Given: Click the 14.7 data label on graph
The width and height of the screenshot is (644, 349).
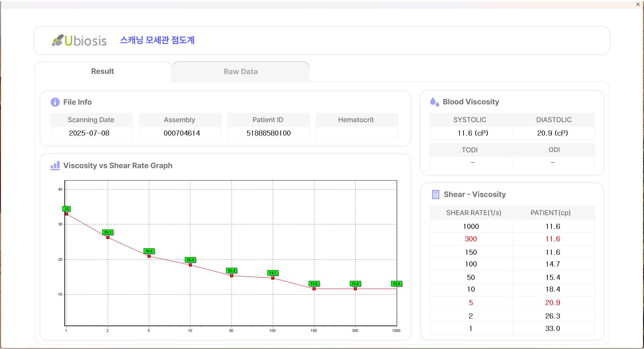Looking at the screenshot, I should (273, 273).
